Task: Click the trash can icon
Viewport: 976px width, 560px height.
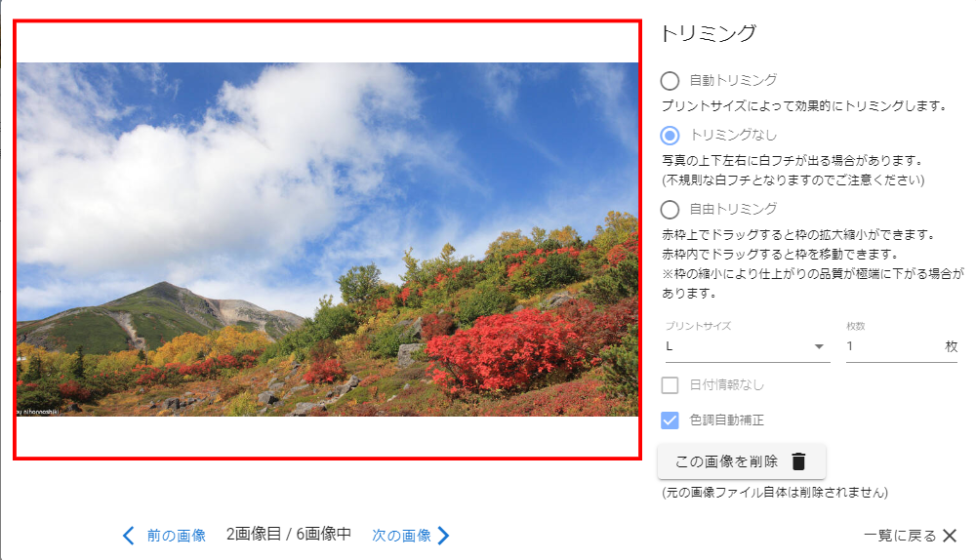Action: (x=798, y=461)
